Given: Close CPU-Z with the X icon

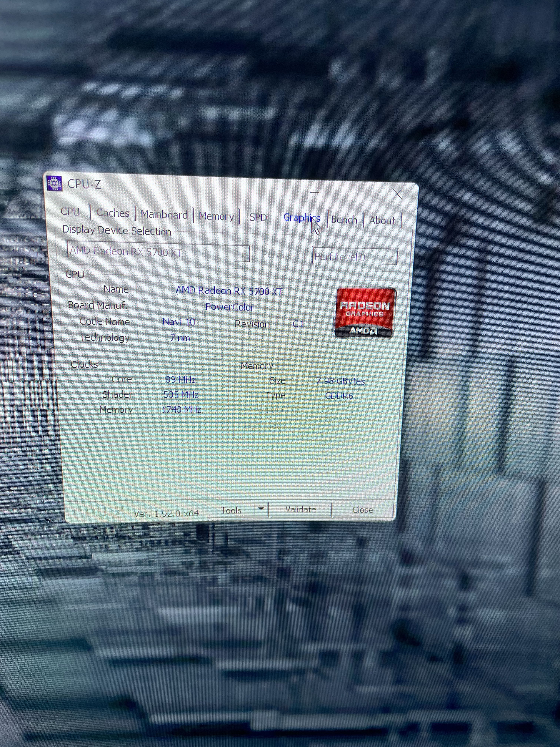Looking at the screenshot, I should 397,194.
